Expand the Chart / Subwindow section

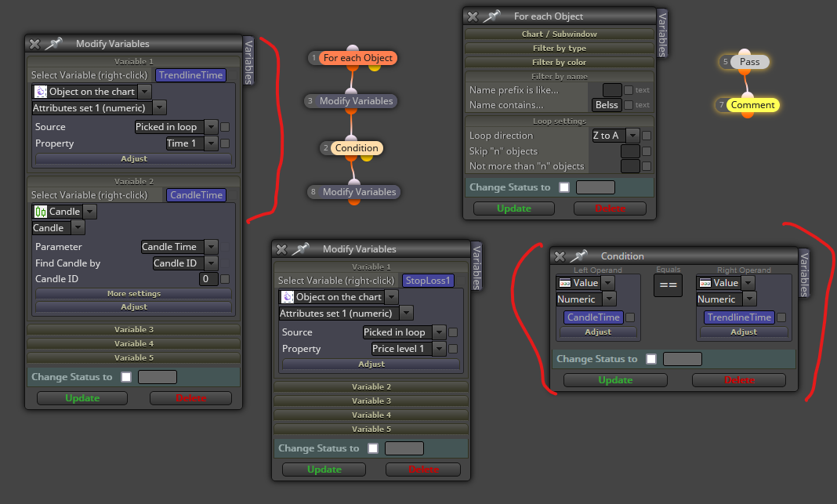(560, 34)
